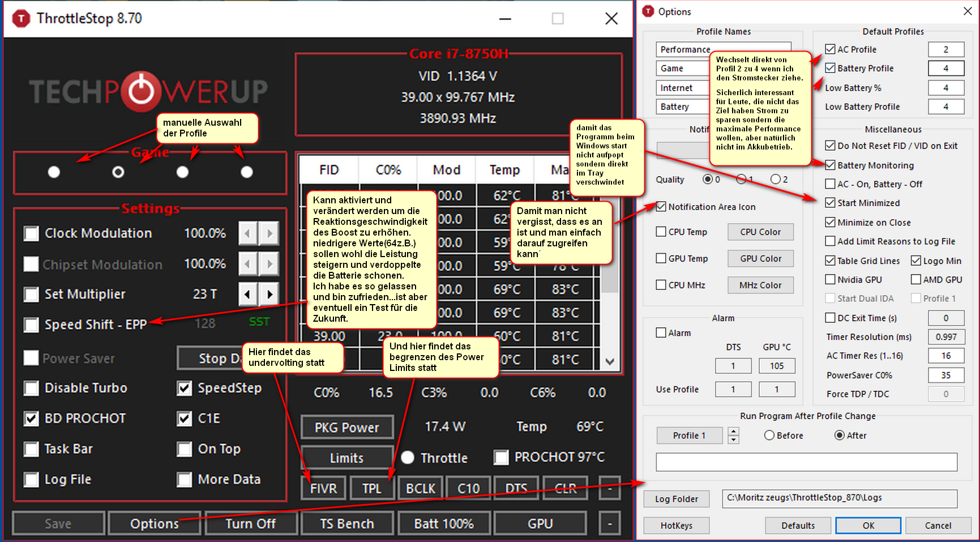Click Chipset Modulation right arrow
Viewport: 980px width, 542px height.
tap(269, 264)
